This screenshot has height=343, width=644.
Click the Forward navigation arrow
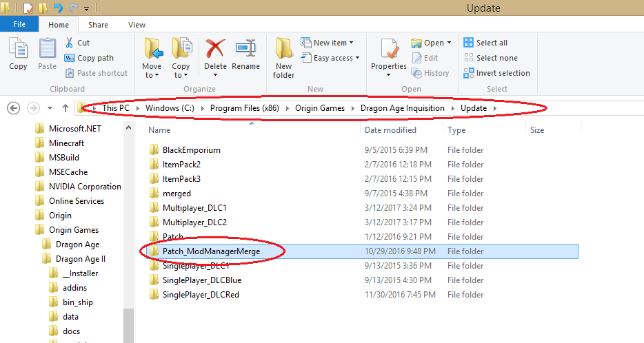point(33,108)
